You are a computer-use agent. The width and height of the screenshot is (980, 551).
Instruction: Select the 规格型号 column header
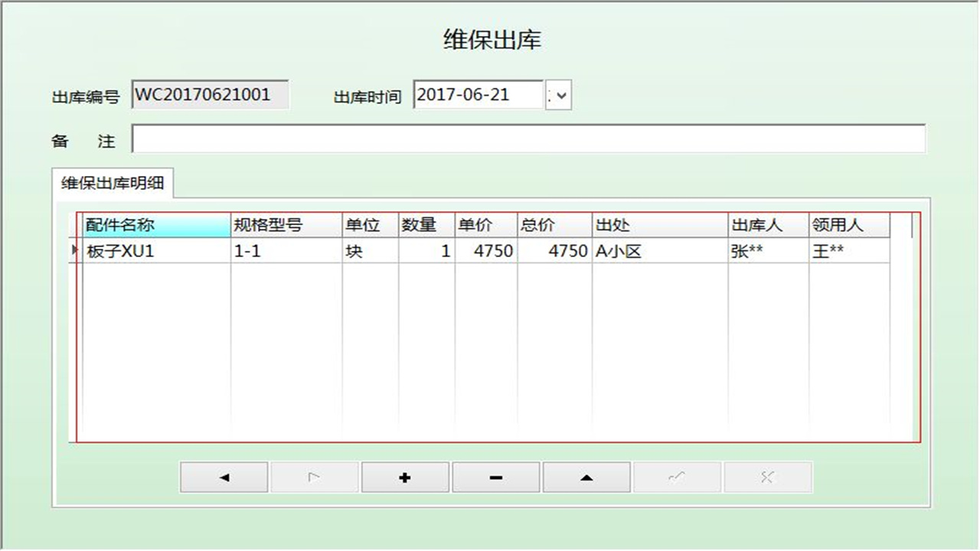pos(286,224)
